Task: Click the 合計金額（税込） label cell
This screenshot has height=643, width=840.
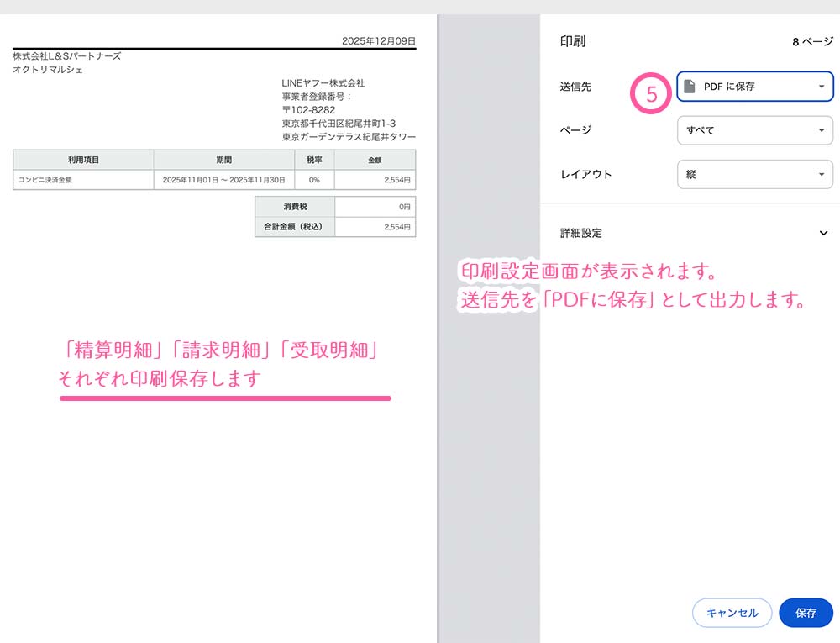Action: (295, 227)
